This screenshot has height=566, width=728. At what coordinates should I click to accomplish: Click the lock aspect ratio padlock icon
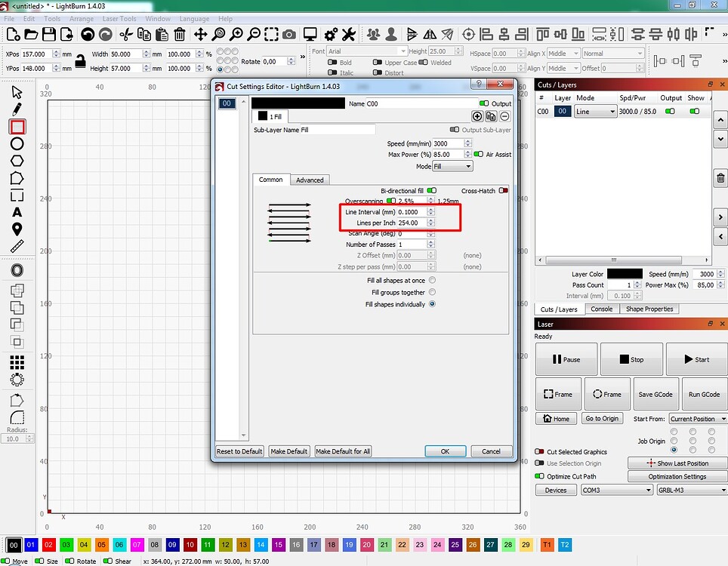click(80, 61)
